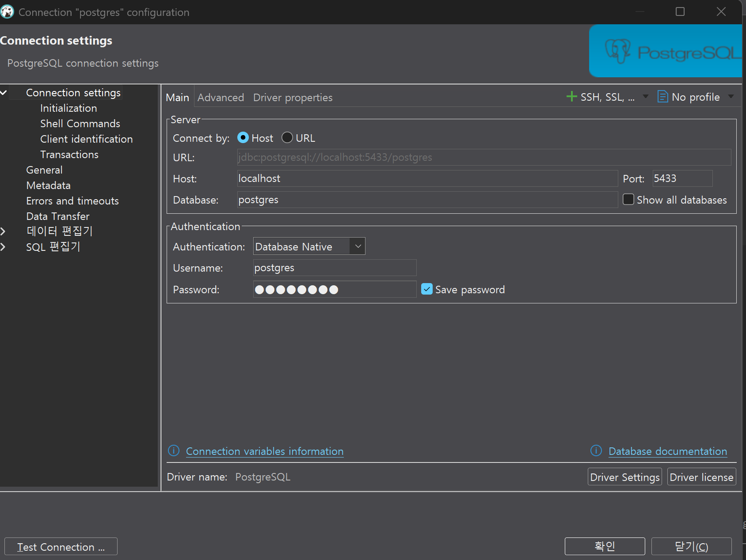This screenshot has height=560, width=746.
Task: Select Initialization in the settings tree
Action: [x=69, y=108]
